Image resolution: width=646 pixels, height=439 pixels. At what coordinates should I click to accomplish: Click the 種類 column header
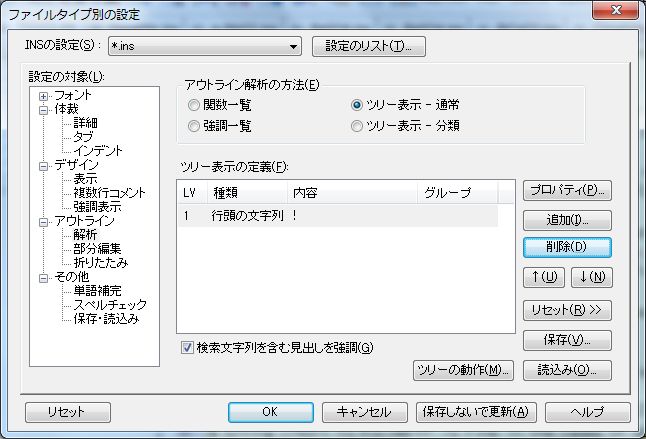pyautogui.click(x=246, y=192)
